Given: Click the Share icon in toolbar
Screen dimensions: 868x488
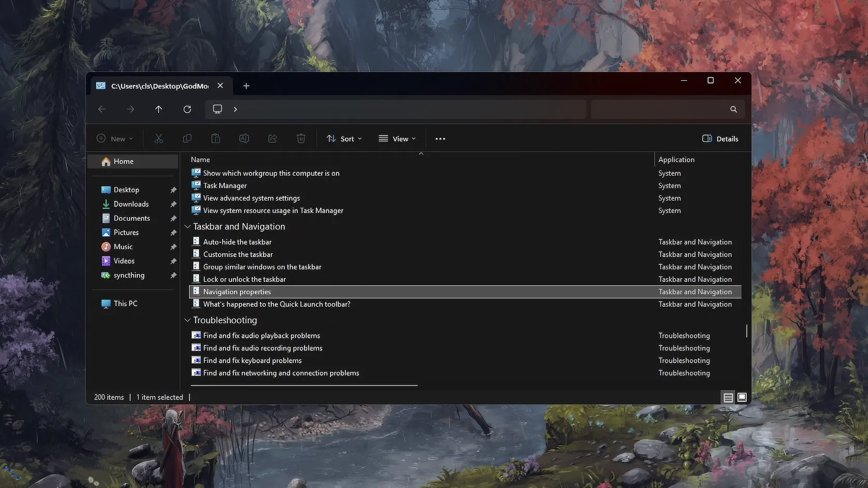Looking at the screenshot, I should tap(272, 139).
